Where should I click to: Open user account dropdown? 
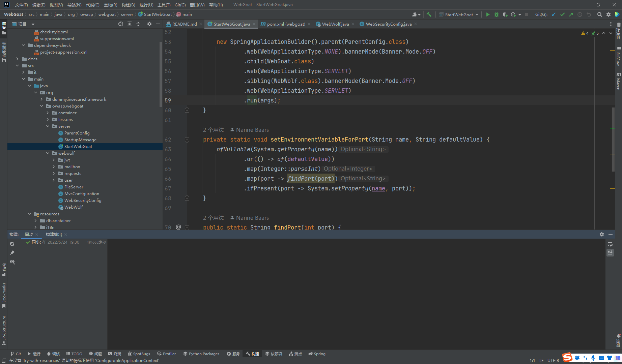416,14
